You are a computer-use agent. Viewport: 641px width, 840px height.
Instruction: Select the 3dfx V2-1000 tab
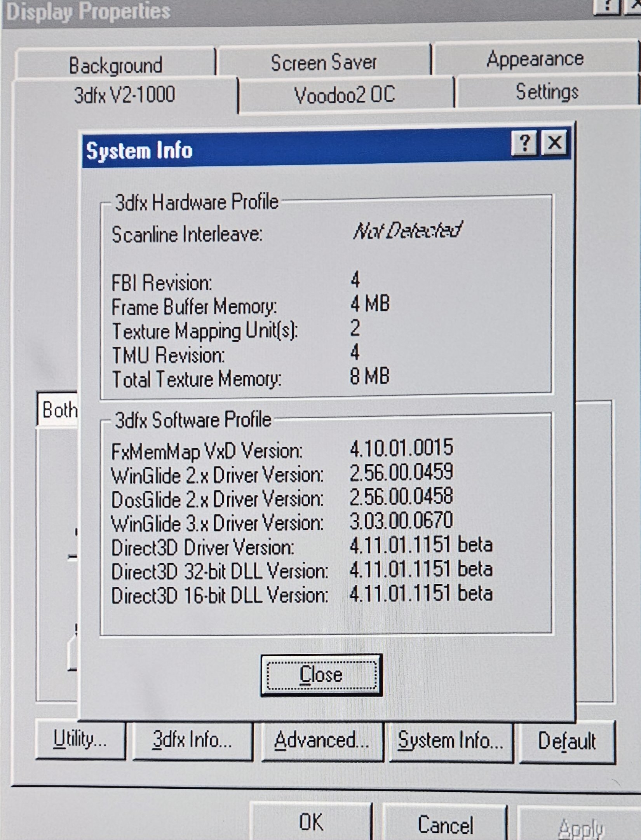pyautogui.click(x=125, y=94)
